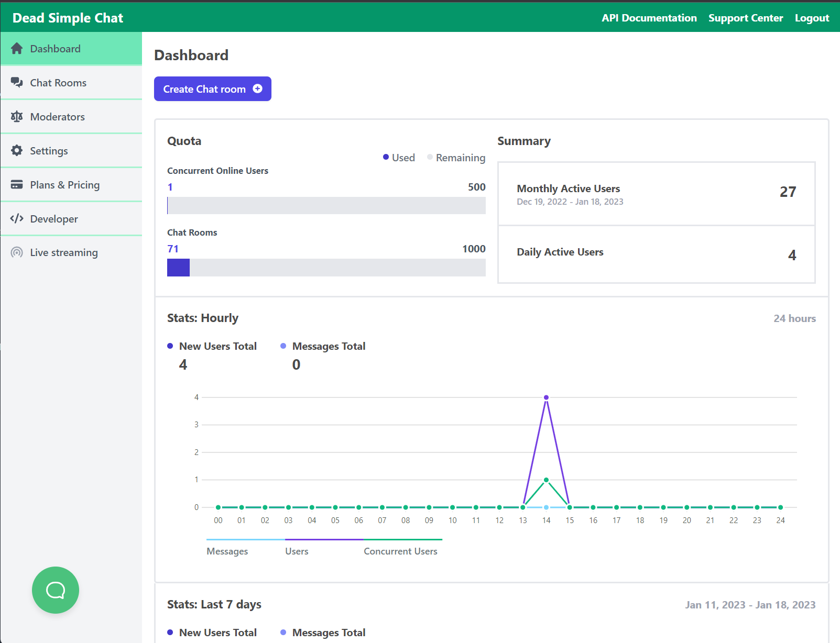Click the purple peak point at hour 14
The width and height of the screenshot is (840, 643).
[546, 397]
